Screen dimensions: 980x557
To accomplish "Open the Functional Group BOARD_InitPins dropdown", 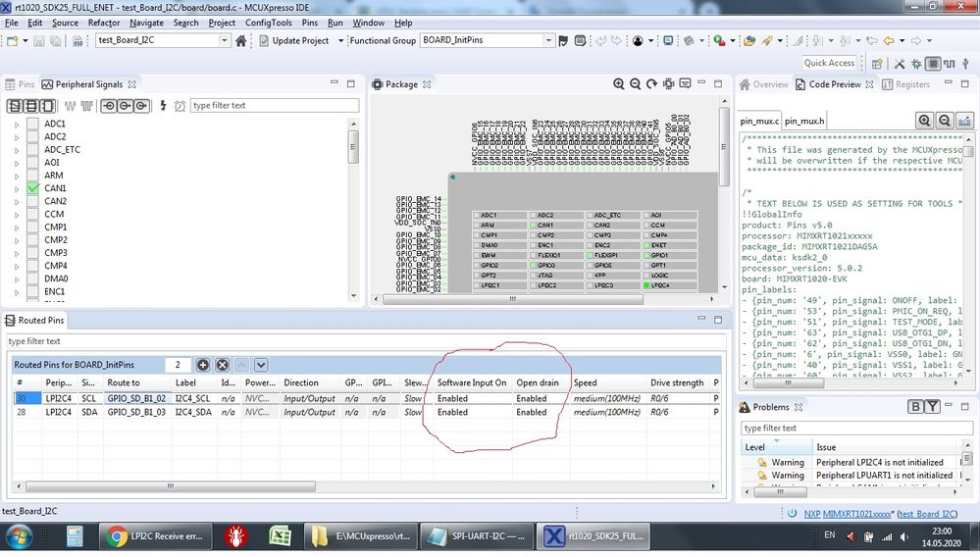I will pyautogui.click(x=548, y=40).
